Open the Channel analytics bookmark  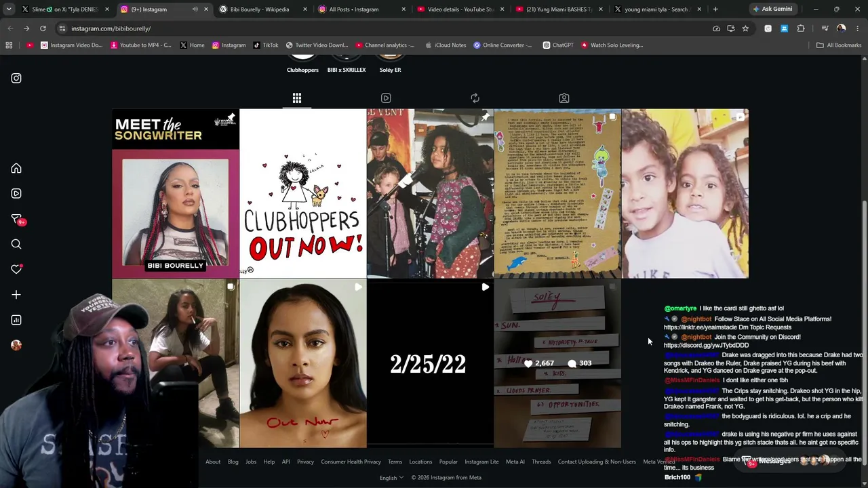(384, 45)
